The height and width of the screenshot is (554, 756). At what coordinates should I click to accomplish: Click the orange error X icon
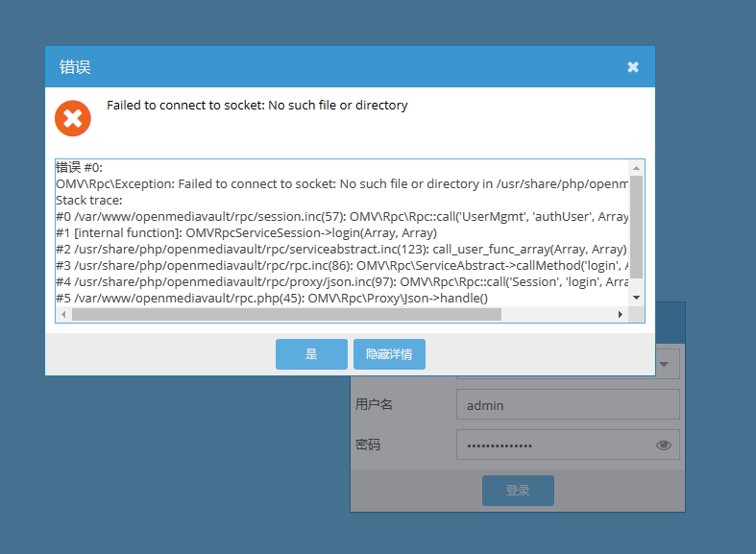coord(73,118)
